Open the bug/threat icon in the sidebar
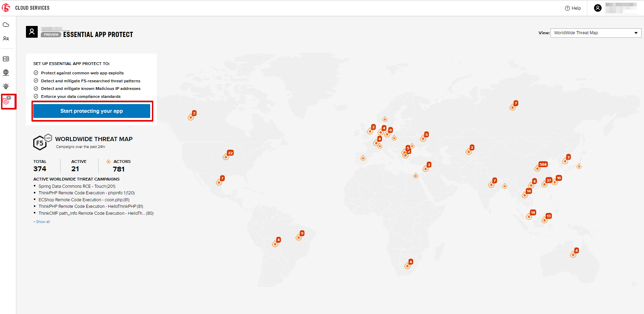Image resolution: width=644 pixels, height=314 pixels. (x=6, y=86)
